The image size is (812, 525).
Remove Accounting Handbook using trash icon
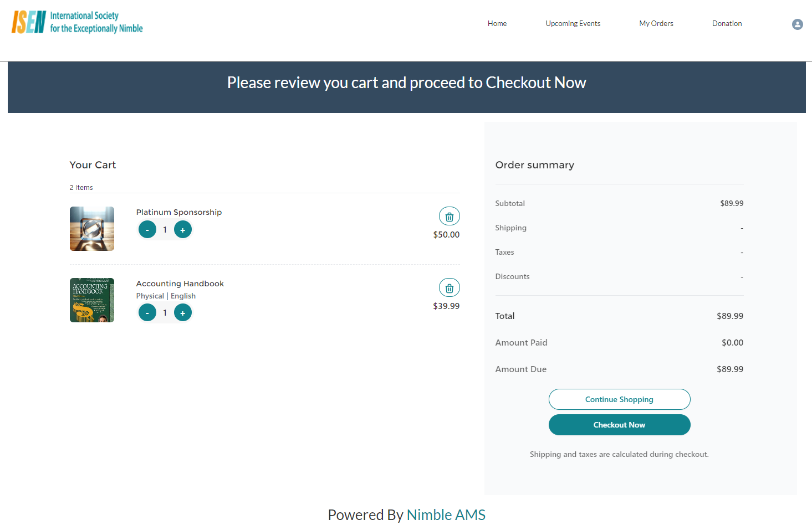(x=450, y=288)
